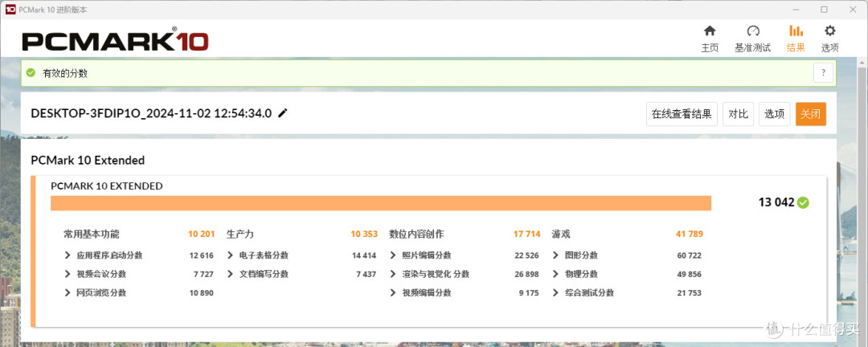This screenshot has width=868, height=347.
Task: Click the 对比 compare button
Action: (738, 114)
